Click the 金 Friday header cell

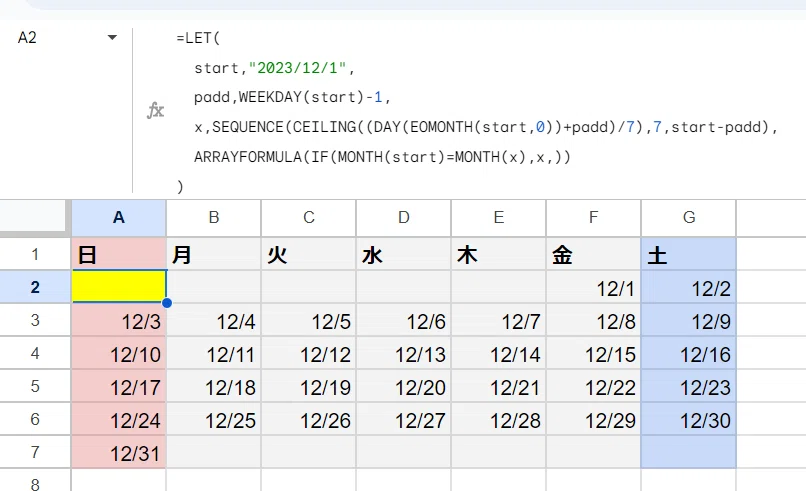coord(594,254)
